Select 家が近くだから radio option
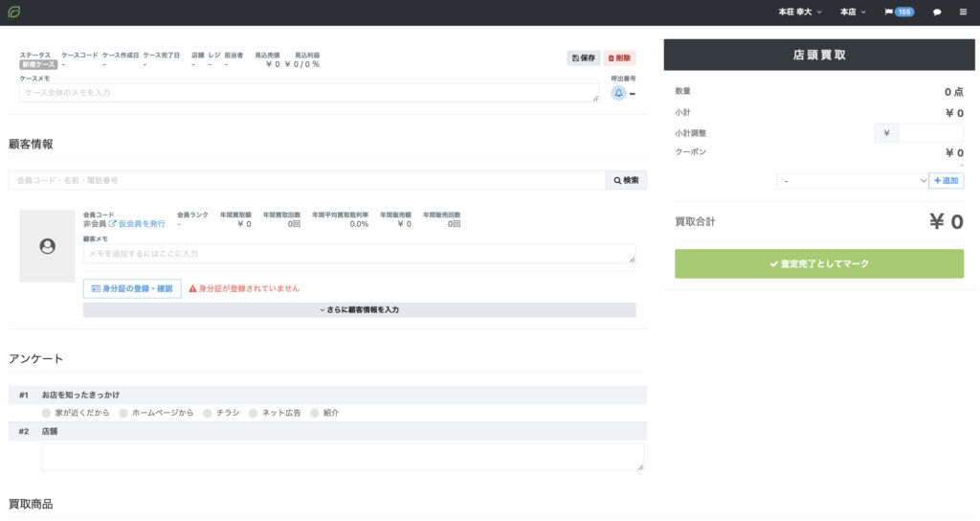 (x=47, y=413)
